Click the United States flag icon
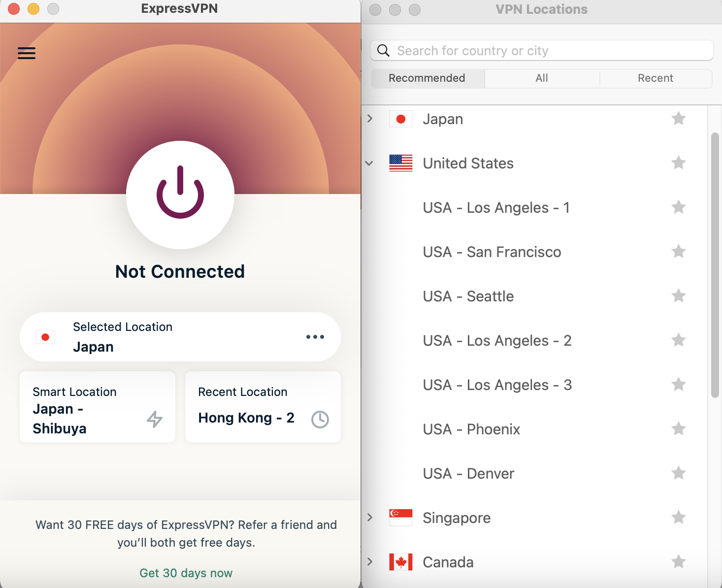Image resolution: width=722 pixels, height=588 pixels. coord(401,163)
